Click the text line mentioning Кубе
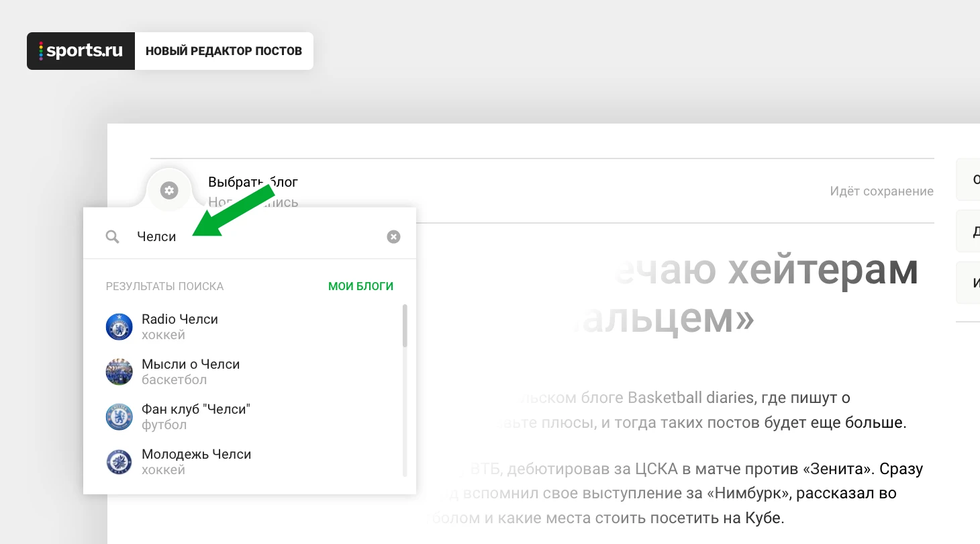The image size is (980, 544). [606, 518]
